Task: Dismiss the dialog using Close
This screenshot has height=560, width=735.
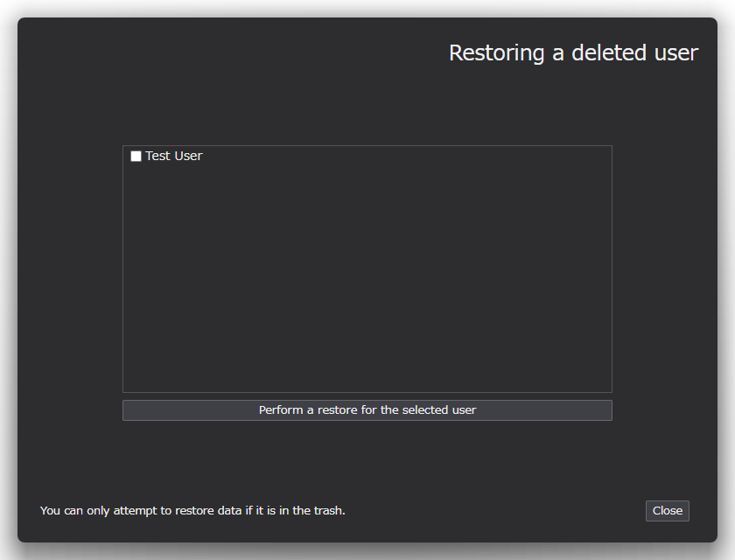Action: [x=667, y=511]
